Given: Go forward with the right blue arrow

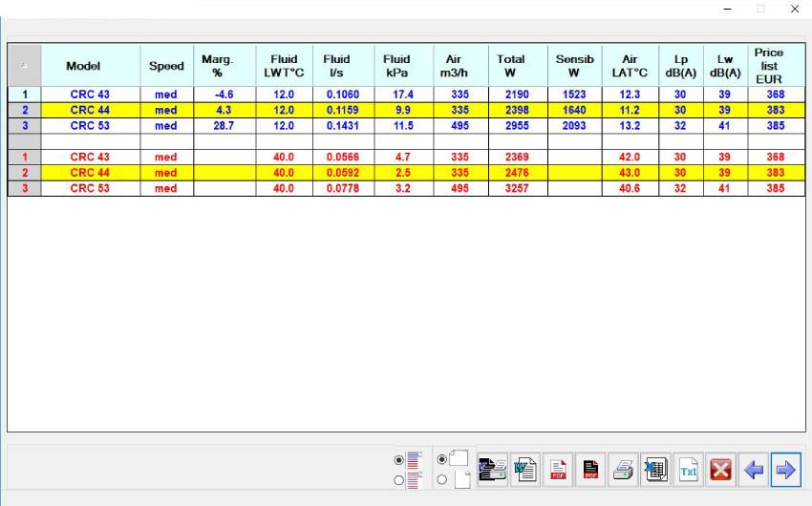Looking at the screenshot, I should click(786, 470).
